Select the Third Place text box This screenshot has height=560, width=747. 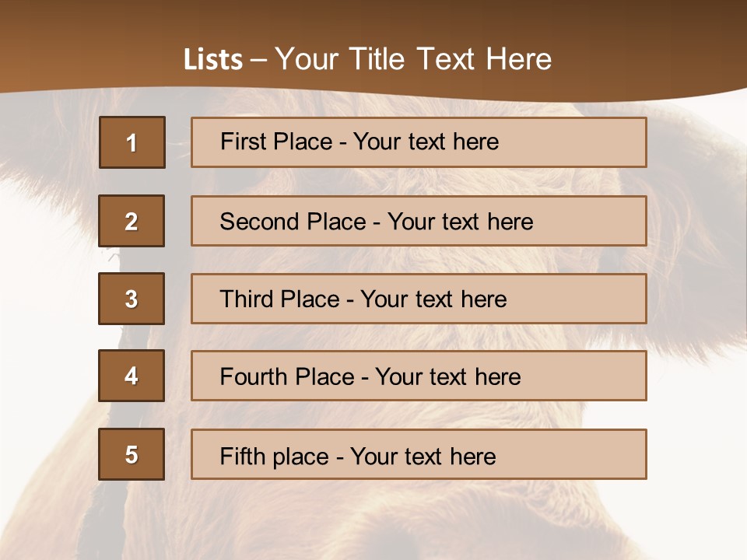[x=419, y=299]
